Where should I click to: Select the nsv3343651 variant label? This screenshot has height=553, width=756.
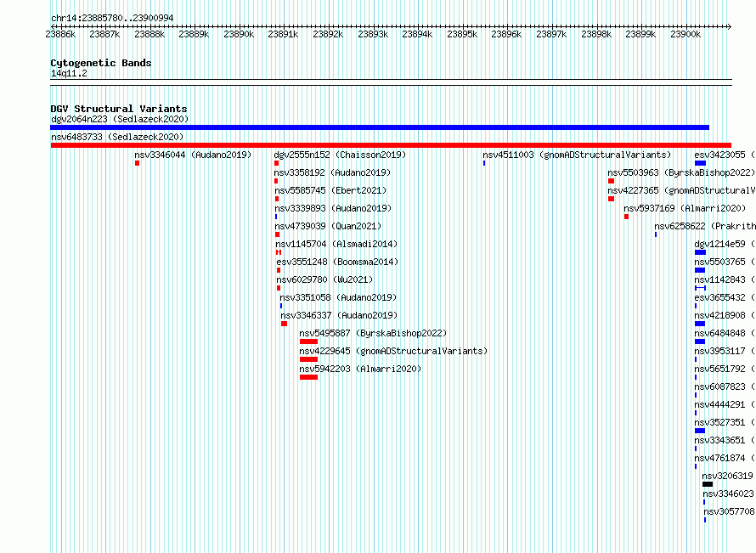(725, 440)
